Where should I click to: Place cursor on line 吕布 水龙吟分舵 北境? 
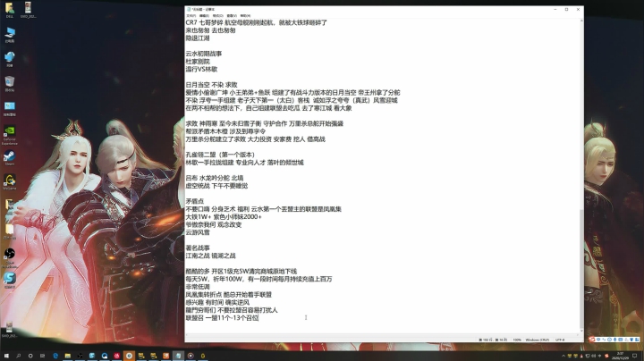[215, 178]
